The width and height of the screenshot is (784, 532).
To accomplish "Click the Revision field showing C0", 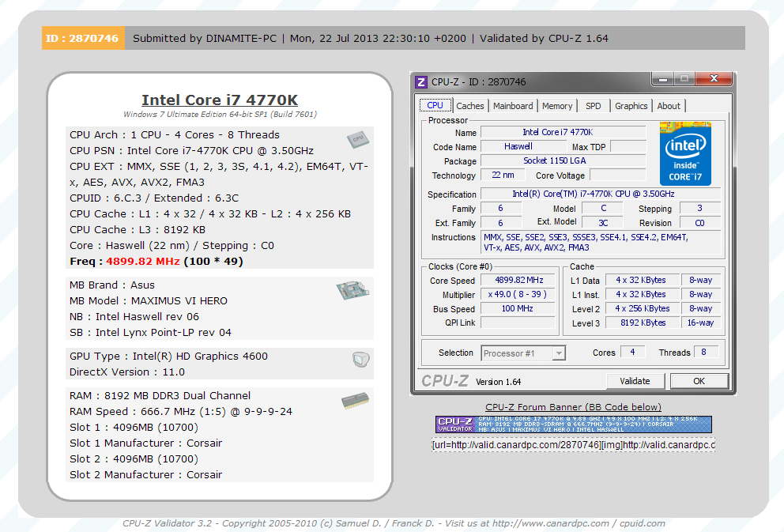I will [x=699, y=222].
